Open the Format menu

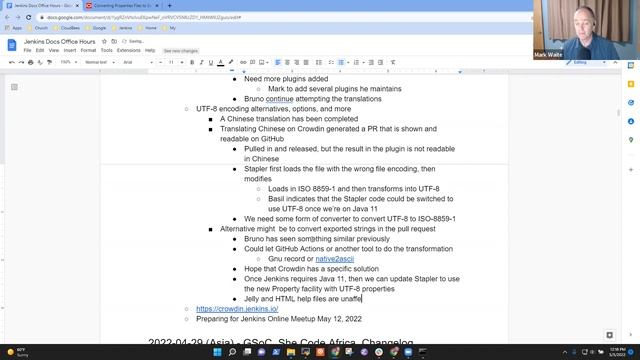tap(88, 50)
